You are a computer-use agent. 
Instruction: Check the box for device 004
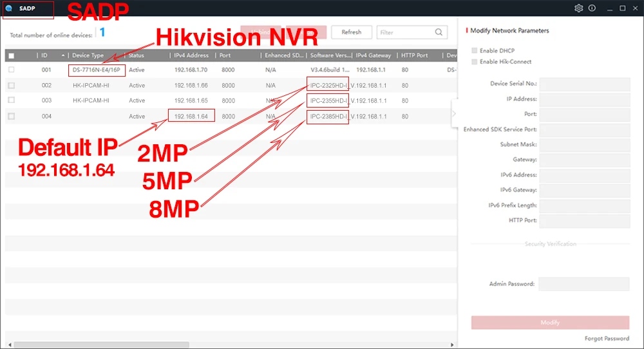pyautogui.click(x=12, y=116)
